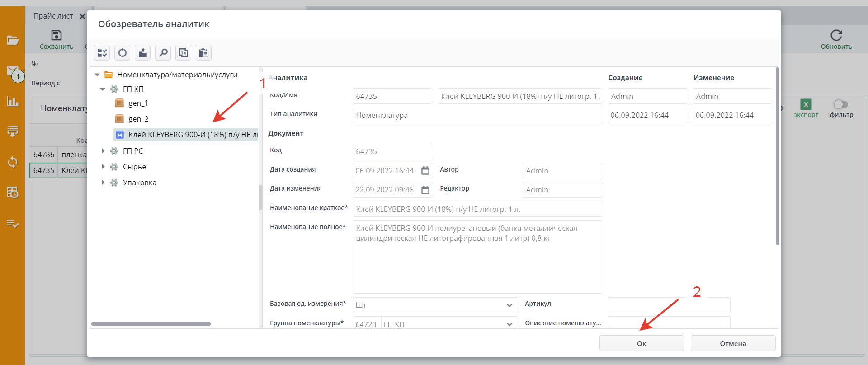Open the folder icon in the orange sidebar
The image size is (868, 365).
[x=13, y=40]
